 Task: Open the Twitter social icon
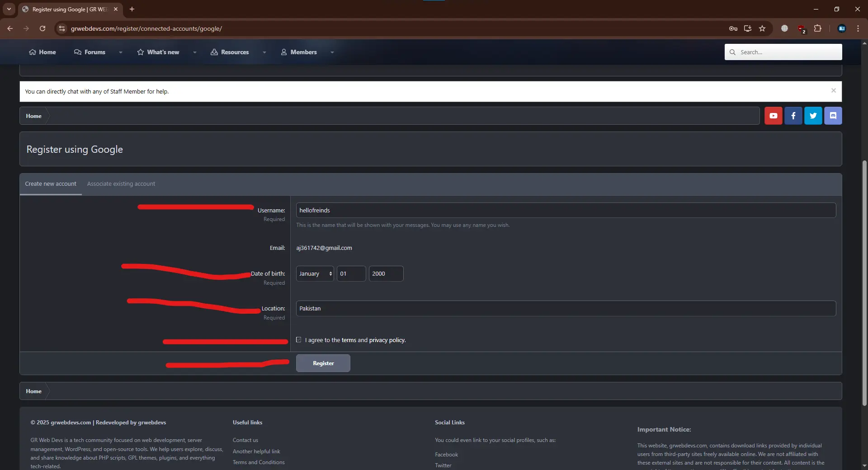click(x=813, y=116)
